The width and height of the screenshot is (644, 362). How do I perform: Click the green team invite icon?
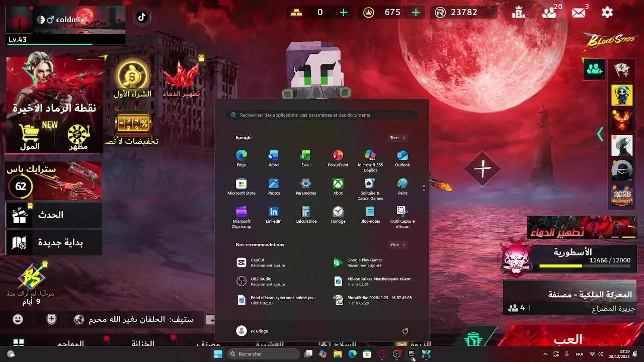click(594, 69)
